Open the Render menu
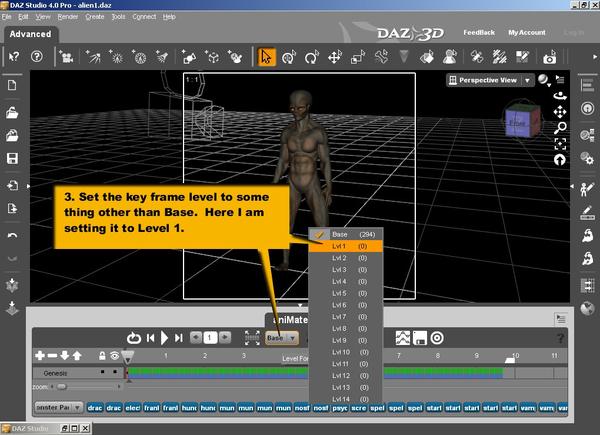This screenshot has height=435, width=600. click(x=68, y=17)
